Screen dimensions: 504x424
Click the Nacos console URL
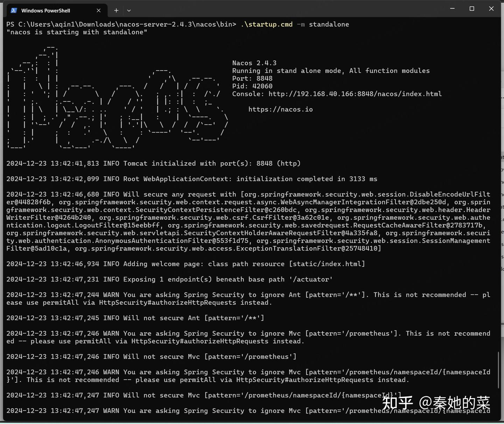click(355, 94)
